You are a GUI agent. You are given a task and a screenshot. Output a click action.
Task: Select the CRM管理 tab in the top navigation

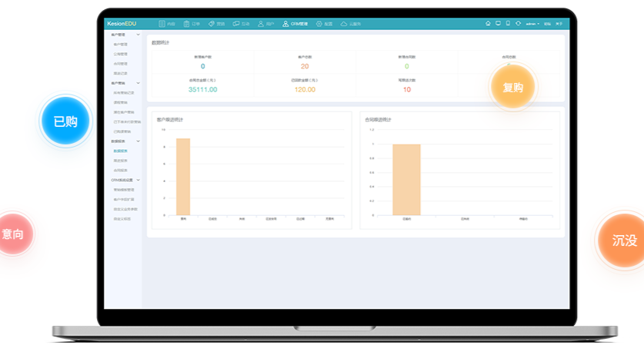click(x=295, y=24)
